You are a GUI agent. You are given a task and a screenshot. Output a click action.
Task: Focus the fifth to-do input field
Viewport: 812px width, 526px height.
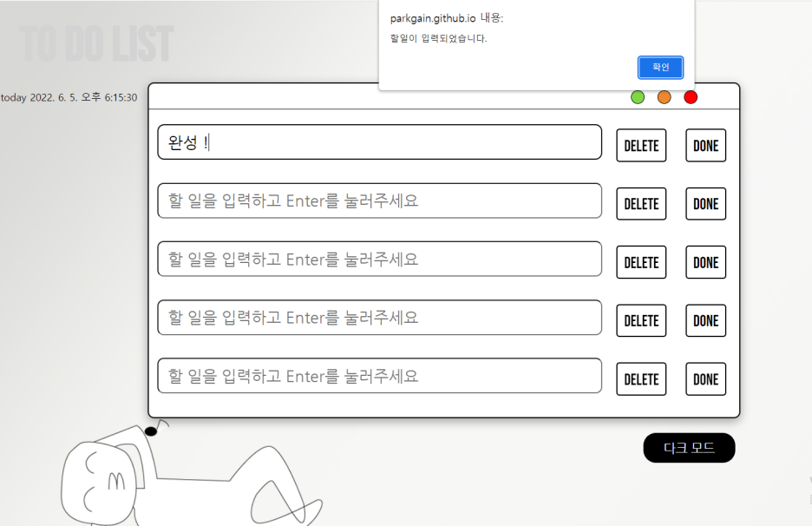[x=380, y=376]
